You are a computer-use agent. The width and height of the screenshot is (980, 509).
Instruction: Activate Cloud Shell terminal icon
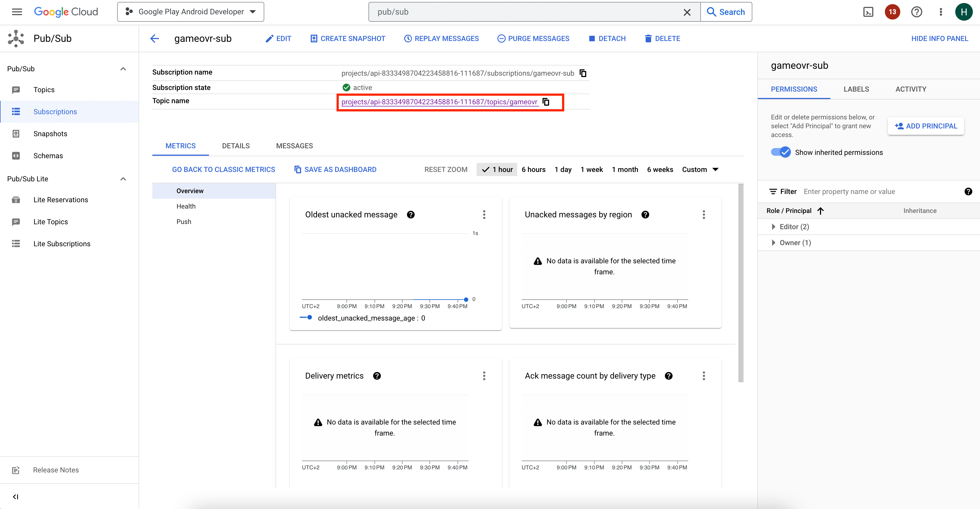point(868,12)
